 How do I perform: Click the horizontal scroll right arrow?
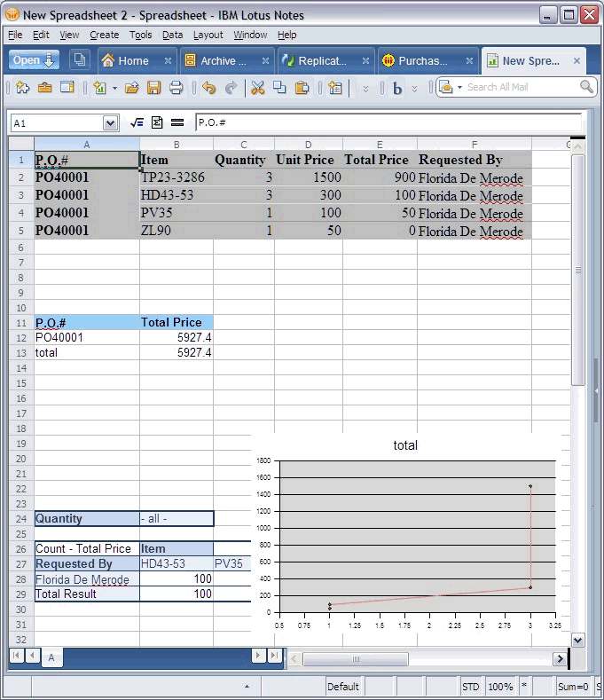click(x=560, y=659)
